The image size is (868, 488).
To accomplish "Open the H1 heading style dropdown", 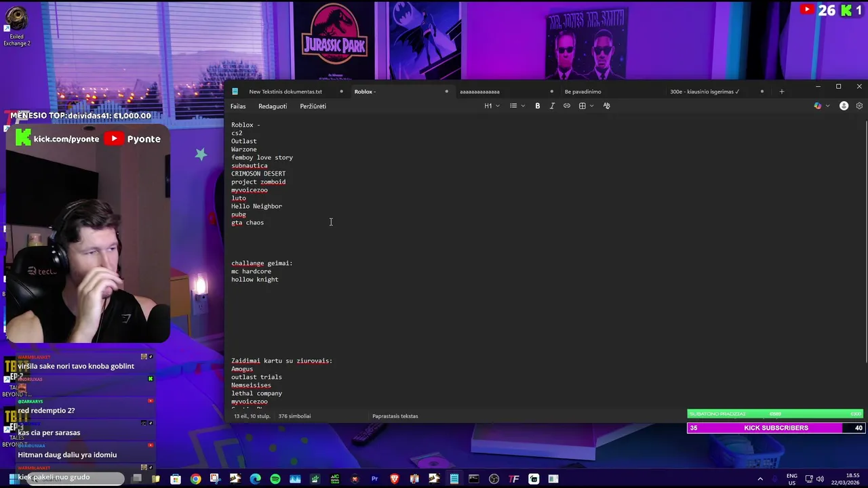I will point(492,106).
